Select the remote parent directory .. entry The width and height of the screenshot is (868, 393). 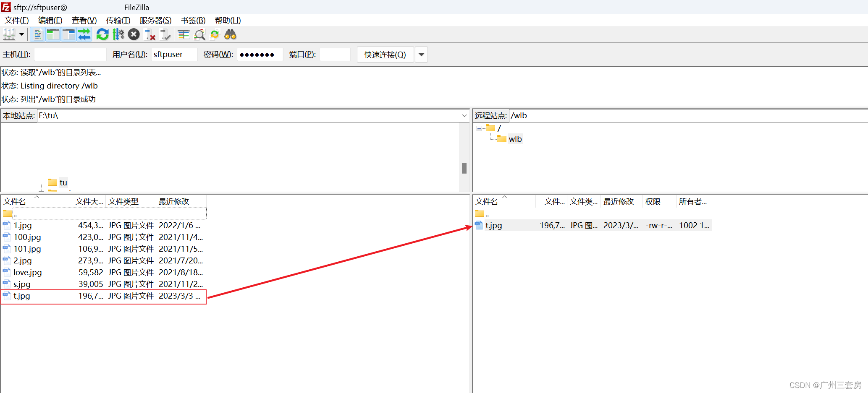[x=593, y=213]
